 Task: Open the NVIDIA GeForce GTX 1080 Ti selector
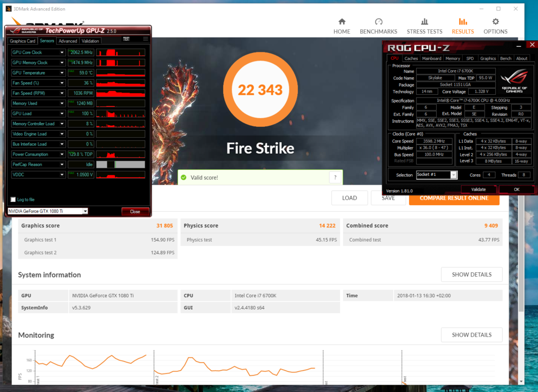tap(48, 211)
